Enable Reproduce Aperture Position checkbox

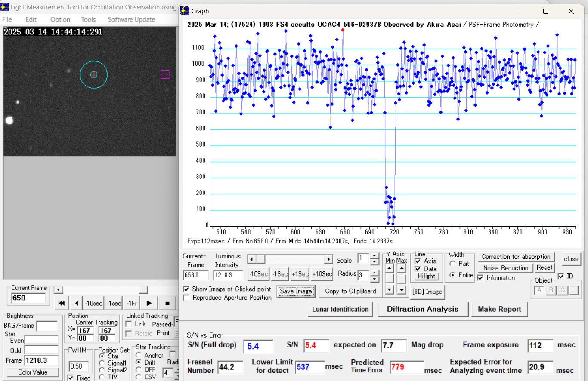(186, 298)
